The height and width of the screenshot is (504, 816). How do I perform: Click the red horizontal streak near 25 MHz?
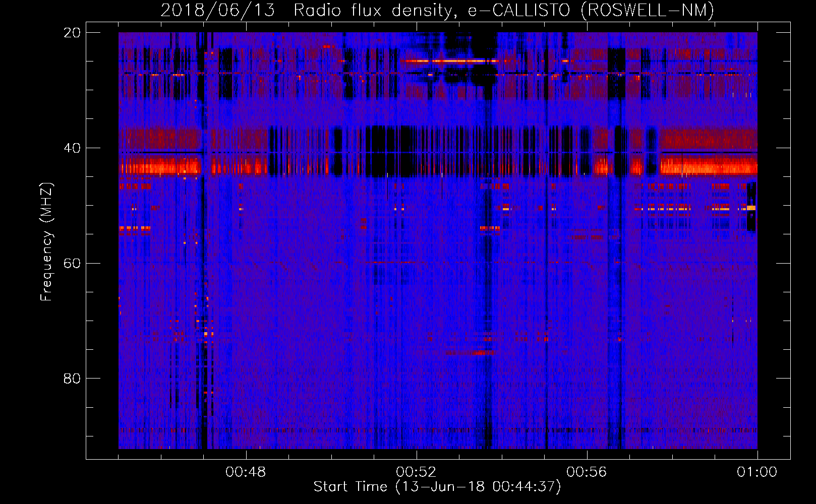point(450,61)
